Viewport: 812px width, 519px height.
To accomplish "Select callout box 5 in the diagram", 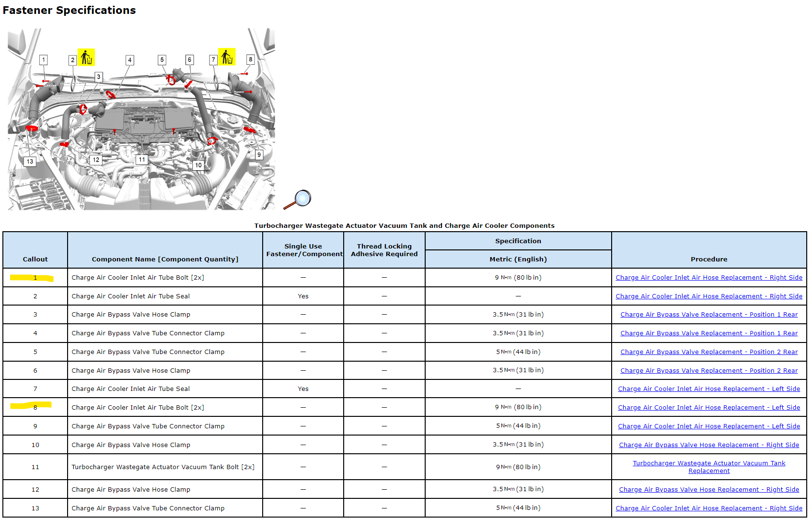I will 162,60.
